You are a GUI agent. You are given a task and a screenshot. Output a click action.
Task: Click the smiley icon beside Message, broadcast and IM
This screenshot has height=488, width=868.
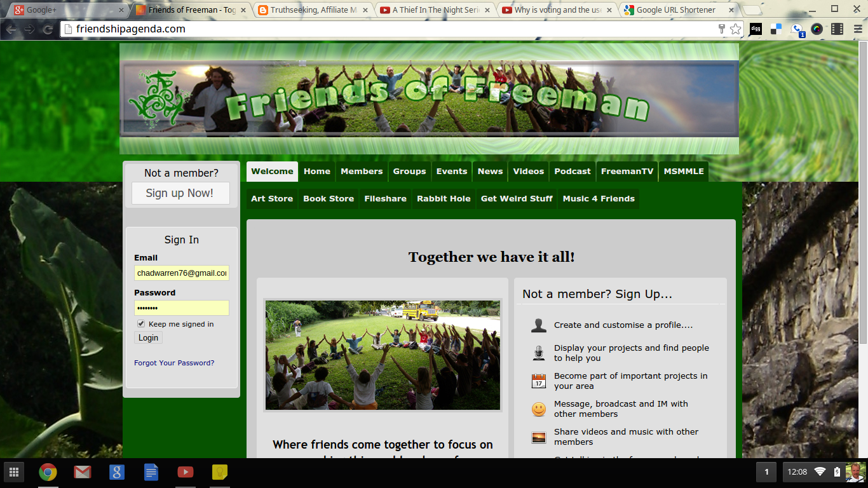[x=539, y=409]
